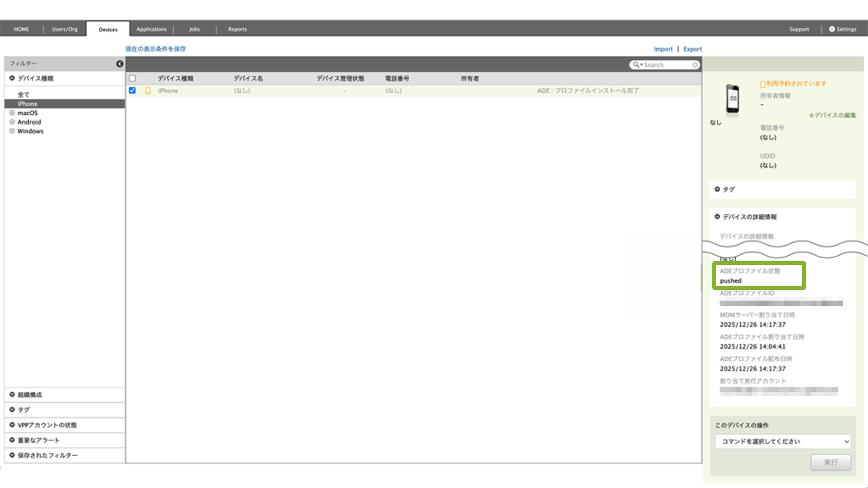Switch to the Applications tab
Viewport: 868px width, 488px height.
(151, 29)
